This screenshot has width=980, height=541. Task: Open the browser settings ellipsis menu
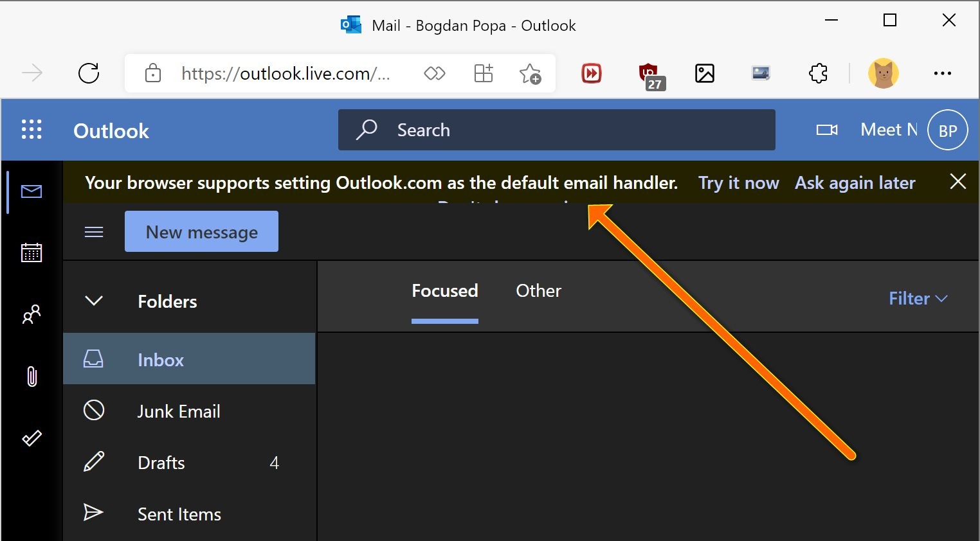tap(942, 73)
